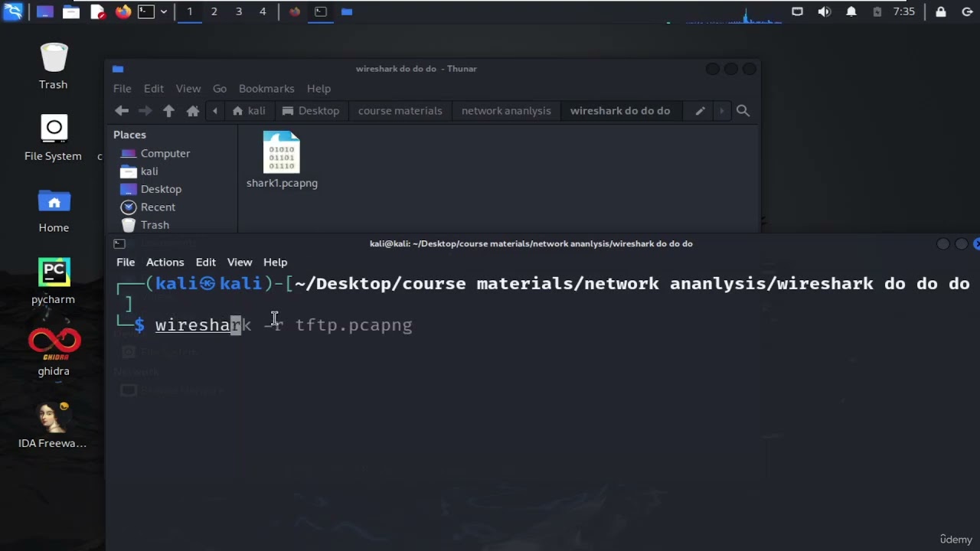
Task: Open the terminal Actions menu
Action: click(165, 262)
